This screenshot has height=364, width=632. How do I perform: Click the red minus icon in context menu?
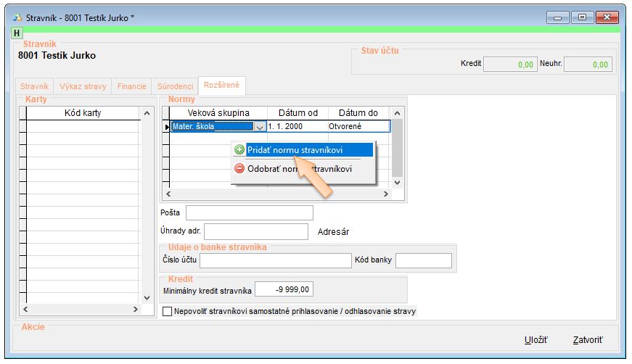pos(239,169)
